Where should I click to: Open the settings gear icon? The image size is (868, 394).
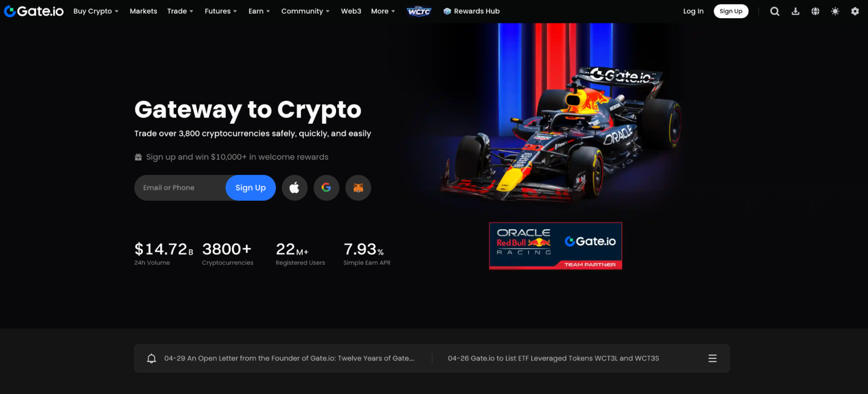(x=855, y=11)
